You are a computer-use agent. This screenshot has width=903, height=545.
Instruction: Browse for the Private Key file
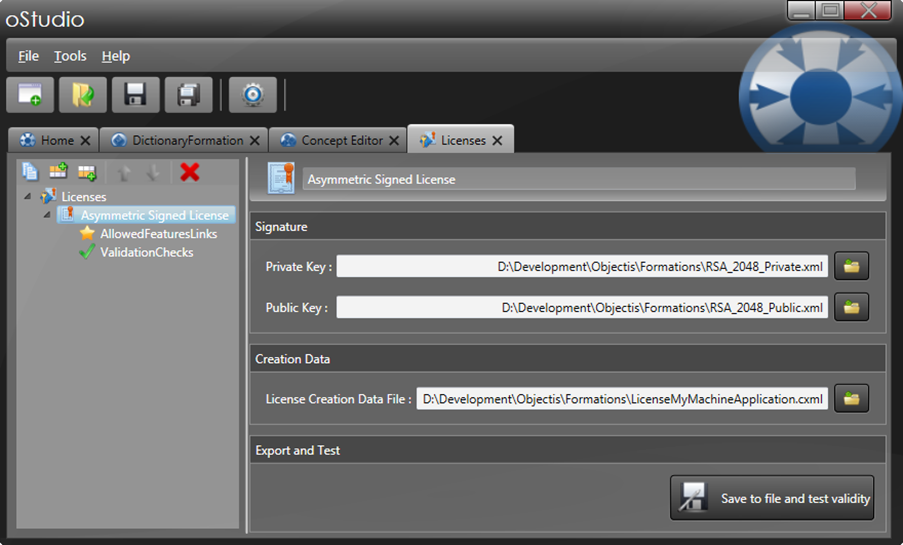click(851, 266)
